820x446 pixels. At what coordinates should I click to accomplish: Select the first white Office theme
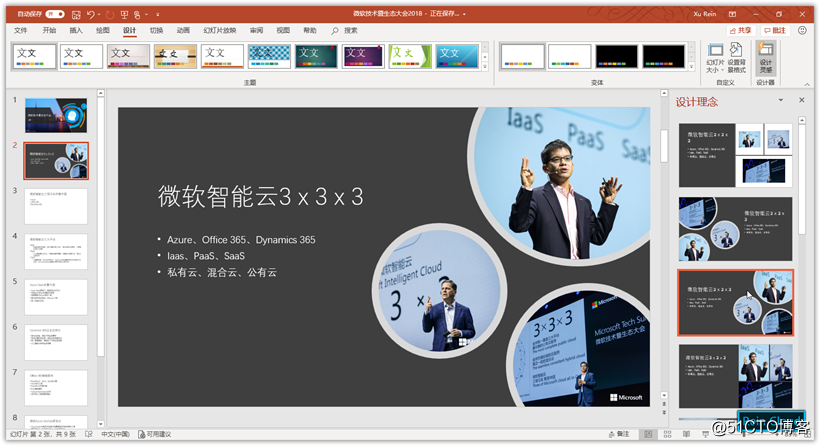pos(35,56)
